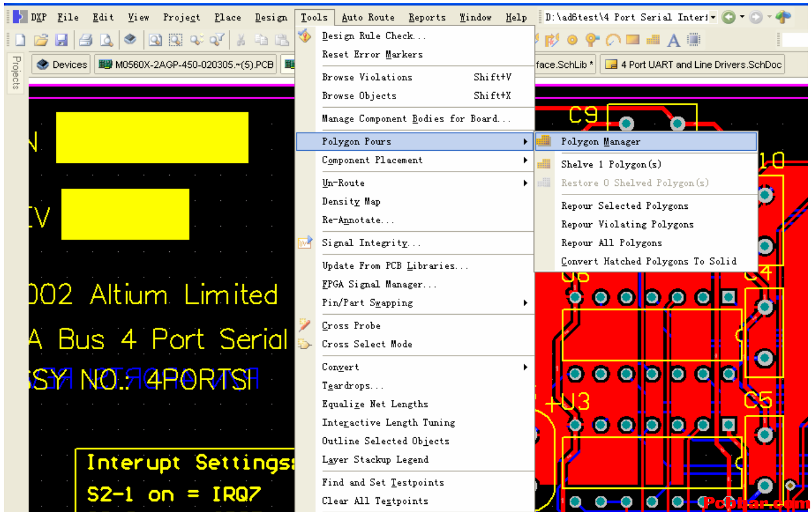Run Design Rule Check

pos(415,36)
